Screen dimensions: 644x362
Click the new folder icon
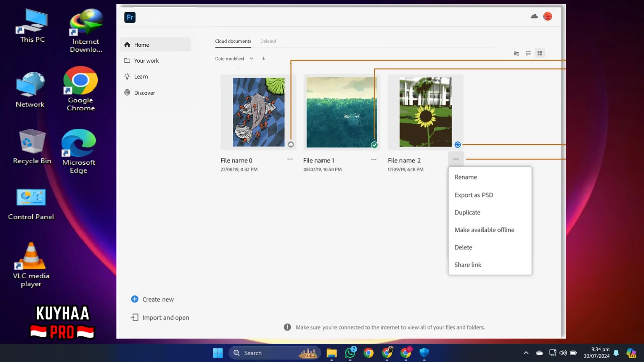516,53
